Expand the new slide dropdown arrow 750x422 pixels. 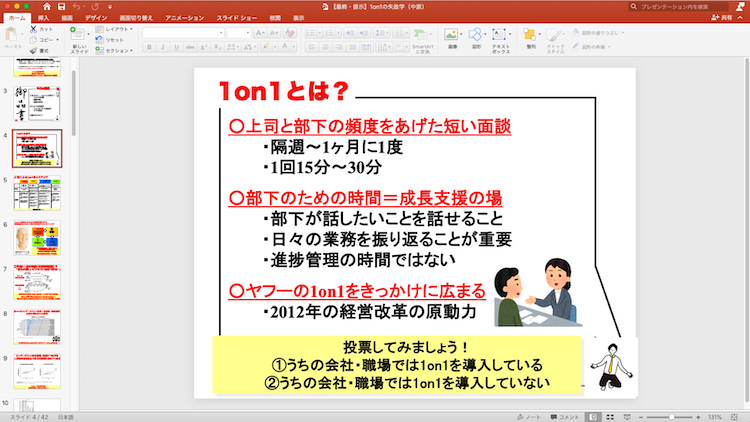[88, 34]
